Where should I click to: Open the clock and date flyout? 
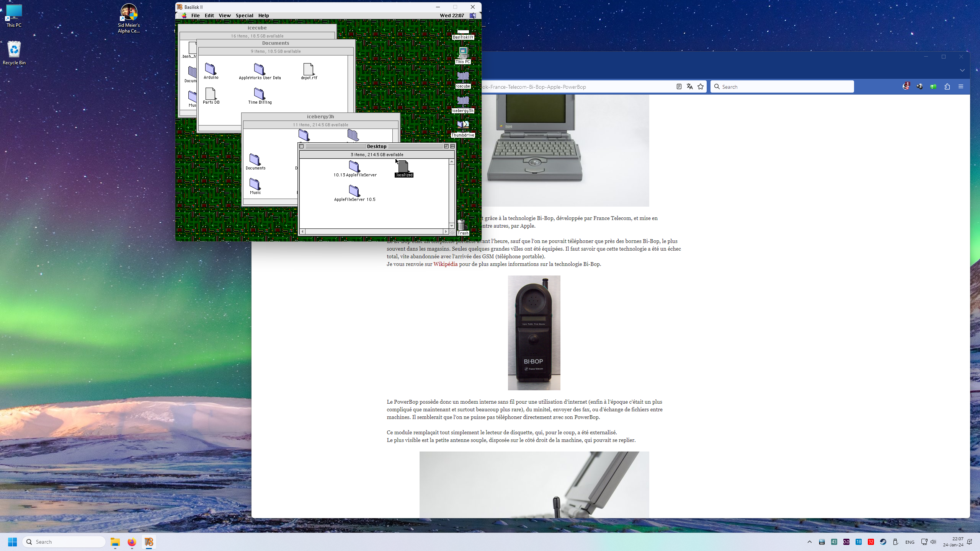(x=953, y=542)
